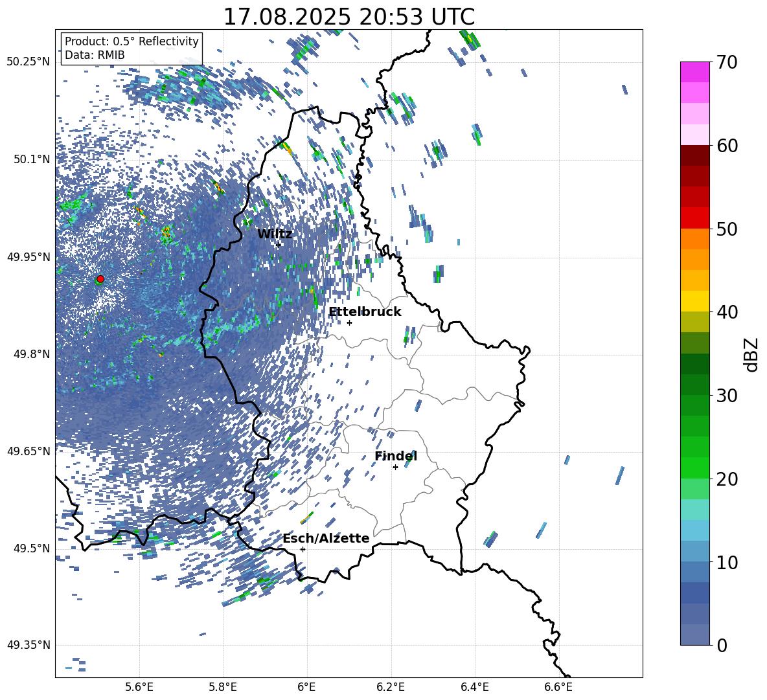Viewport: 767px width, 700px height.
Task: Click the Findel location cross marker
Action: pyautogui.click(x=395, y=468)
